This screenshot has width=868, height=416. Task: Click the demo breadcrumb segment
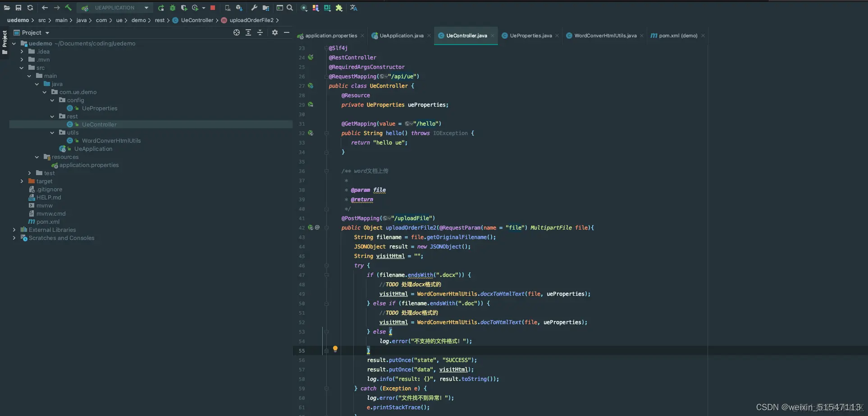point(139,20)
